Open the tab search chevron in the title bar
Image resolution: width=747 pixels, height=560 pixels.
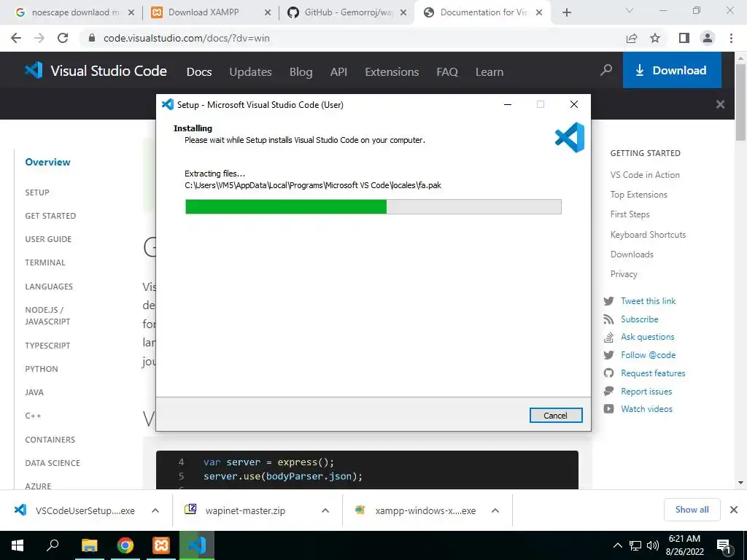click(629, 10)
